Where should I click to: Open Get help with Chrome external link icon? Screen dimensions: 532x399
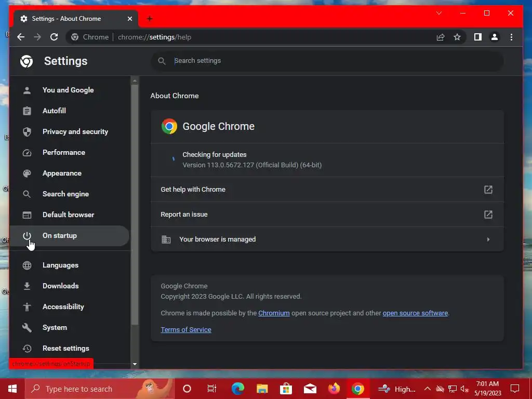coord(488,189)
